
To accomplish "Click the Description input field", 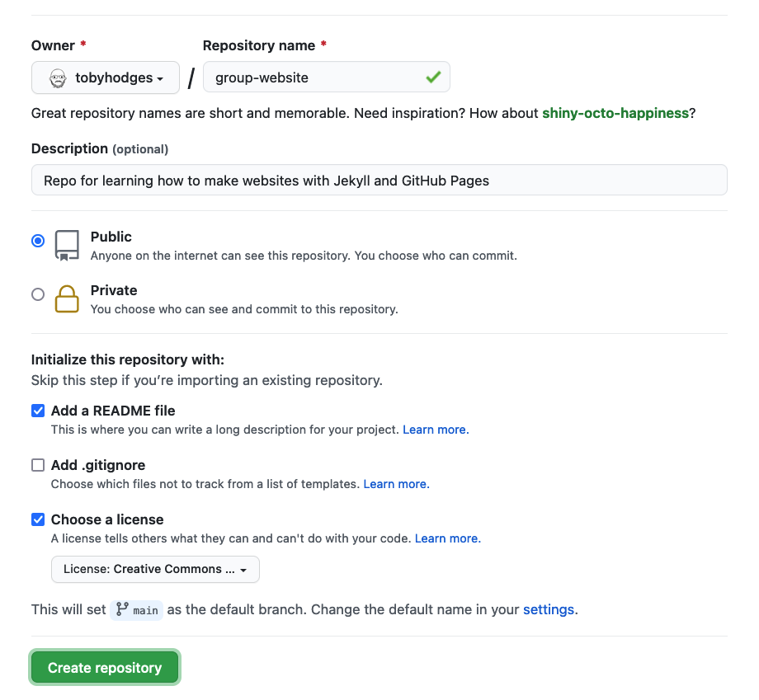I will 379,180.
